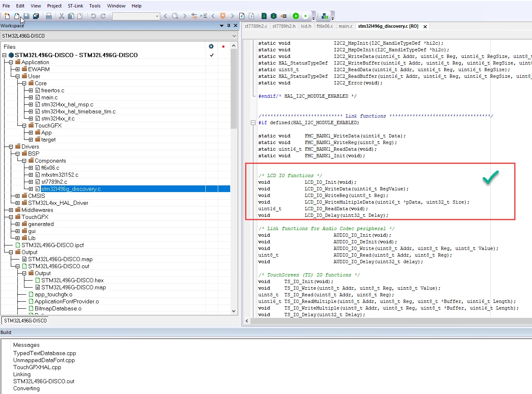The image size is (532, 394).
Task: Close the stm32l496g_discovery.c editor tab
Action: [x=425, y=26]
